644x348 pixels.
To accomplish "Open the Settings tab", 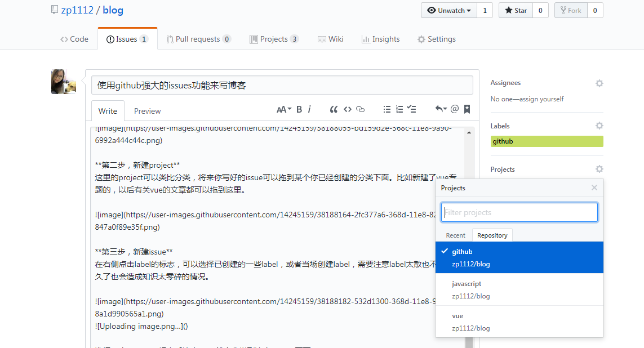I will pyautogui.click(x=437, y=39).
